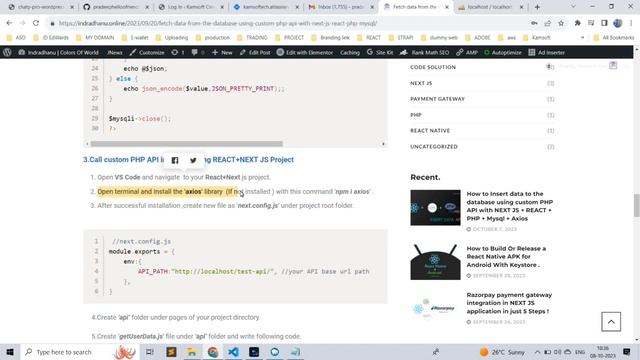Open Autoptimize menu in admin bar
640x360 pixels.
(502, 52)
